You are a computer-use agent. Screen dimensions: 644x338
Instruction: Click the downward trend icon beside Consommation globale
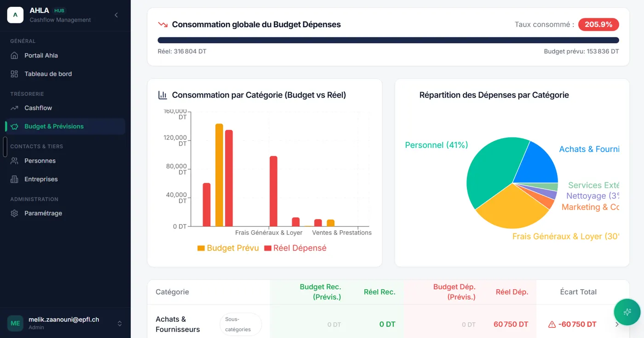pos(162,24)
